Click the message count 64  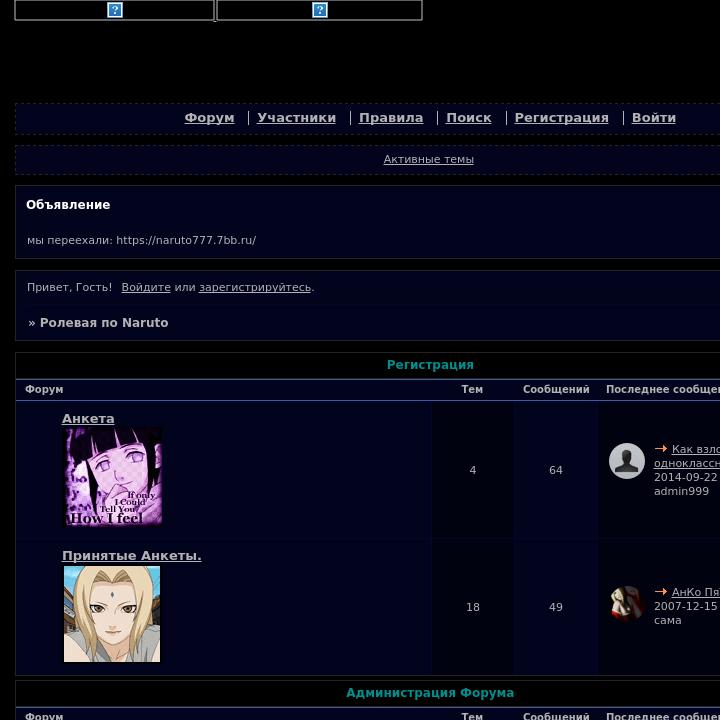(556, 470)
